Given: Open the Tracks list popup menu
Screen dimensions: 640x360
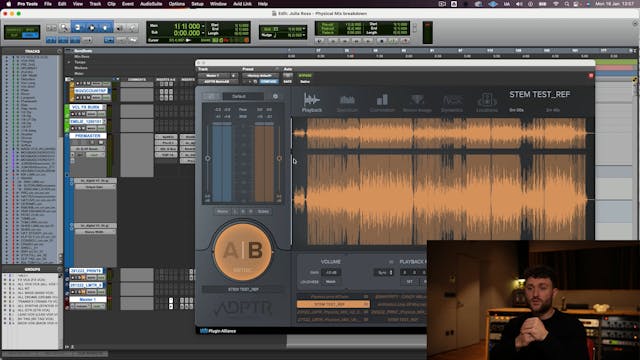Looking at the screenshot, I should (x=60, y=51).
